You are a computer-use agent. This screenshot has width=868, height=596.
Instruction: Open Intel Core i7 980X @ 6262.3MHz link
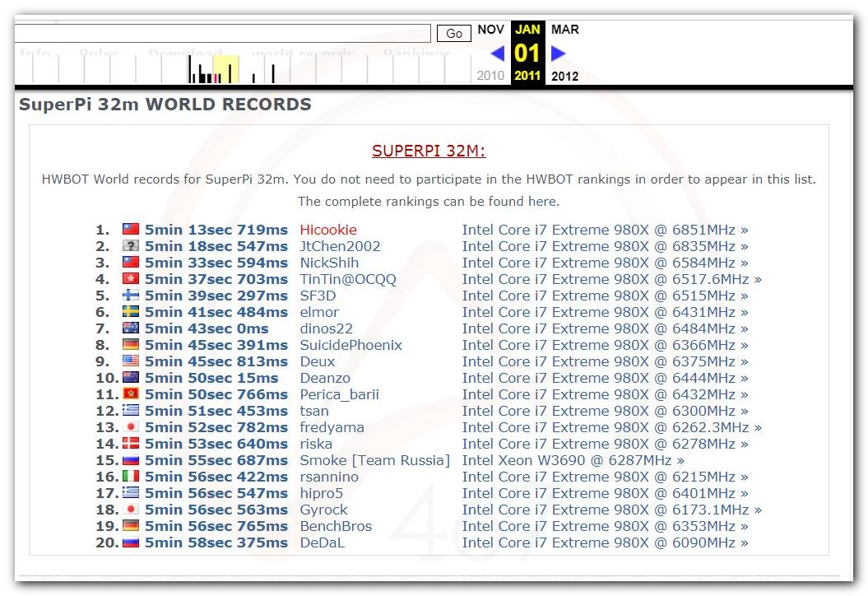[611, 427]
